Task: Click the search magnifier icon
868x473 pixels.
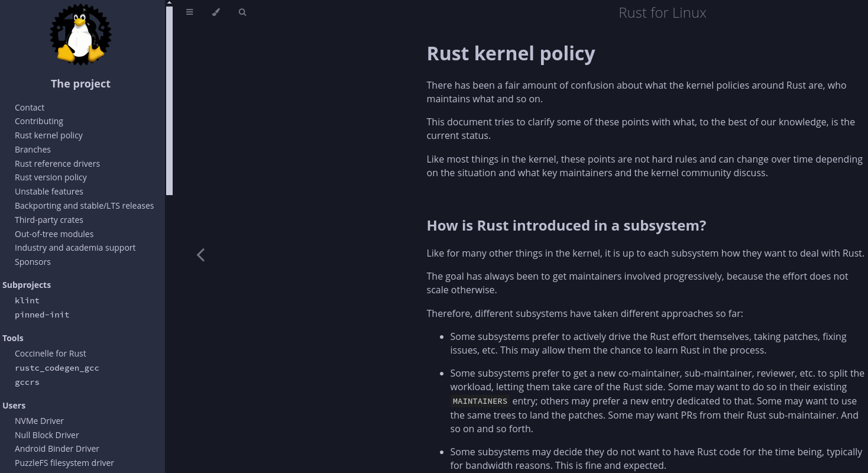Action: click(242, 12)
